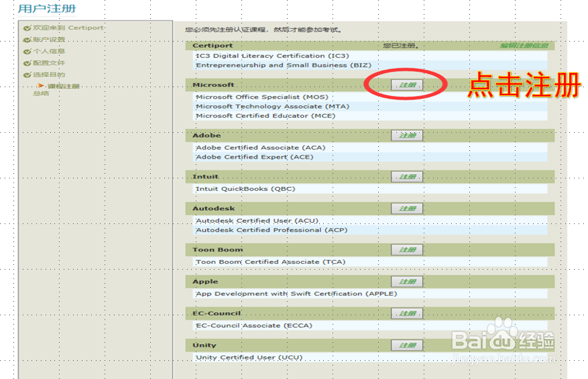
Task: Click the 您已注册 status text
Action: [401, 46]
